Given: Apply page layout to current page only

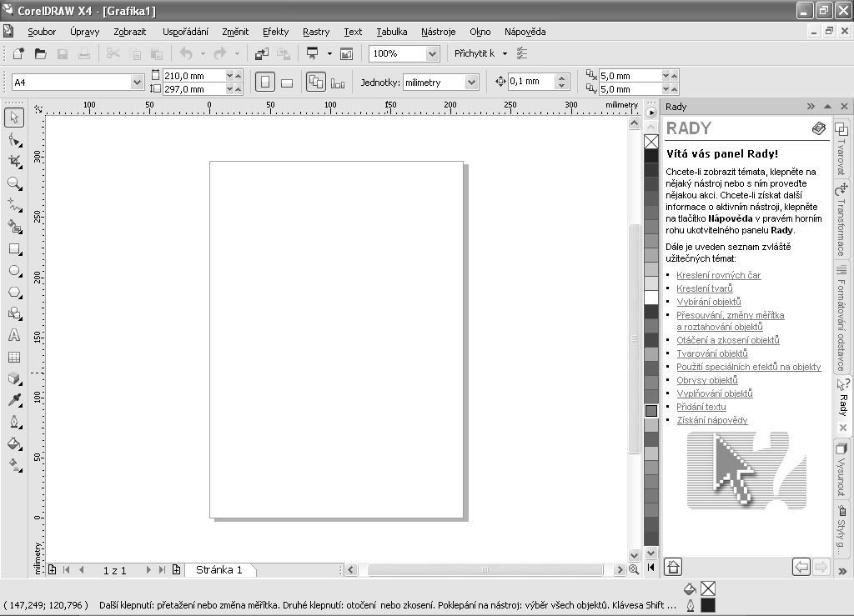Looking at the screenshot, I should coord(338,83).
